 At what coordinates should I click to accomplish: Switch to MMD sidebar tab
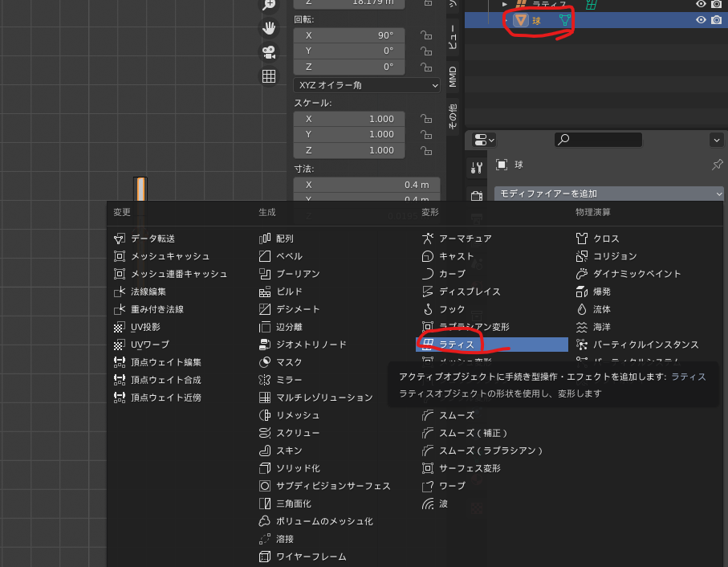(453, 77)
